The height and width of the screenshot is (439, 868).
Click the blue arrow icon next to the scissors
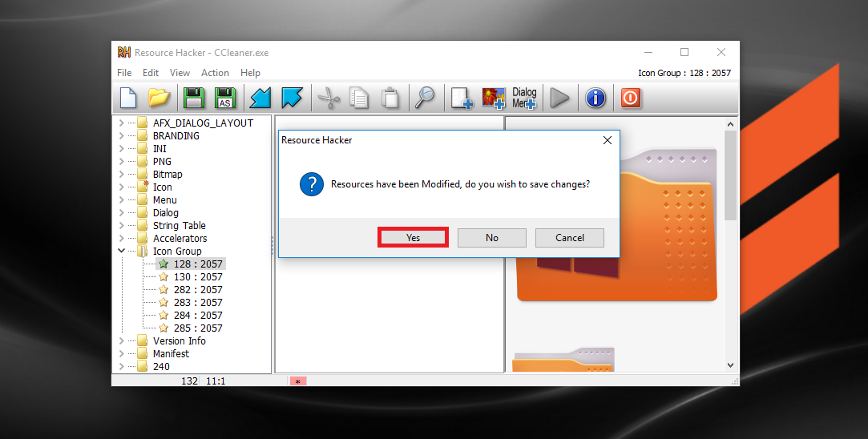(293, 98)
